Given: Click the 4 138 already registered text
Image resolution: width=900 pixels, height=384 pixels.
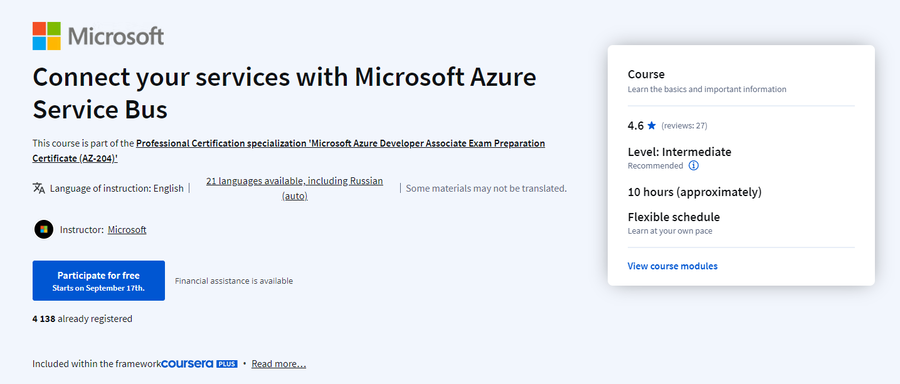Looking at the screenshot, I should click(82, 319).
